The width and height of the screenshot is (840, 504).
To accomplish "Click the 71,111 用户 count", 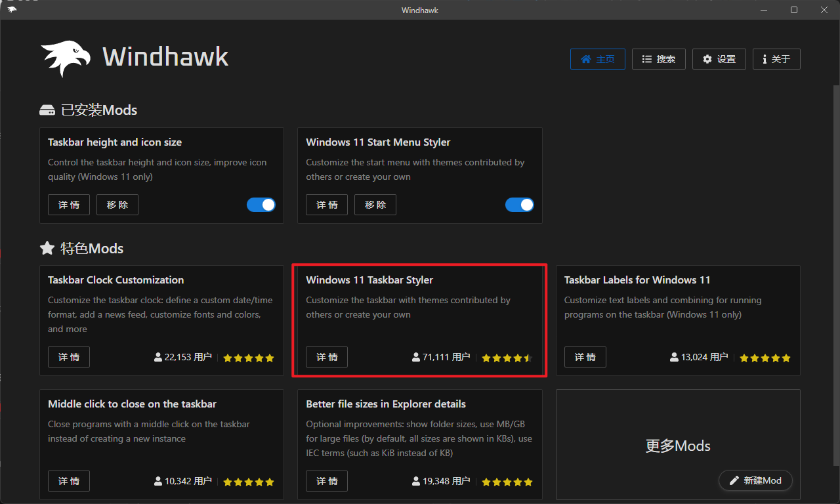I will click(446, 357).
